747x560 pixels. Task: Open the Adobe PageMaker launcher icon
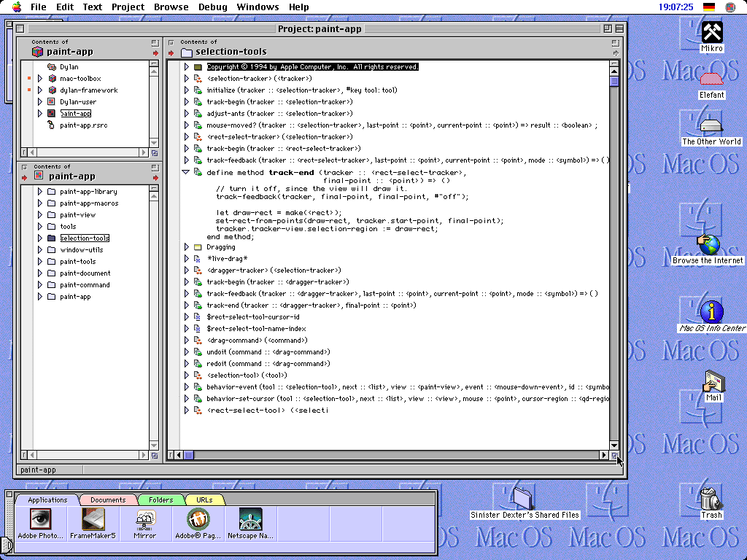tap(198, 519)
